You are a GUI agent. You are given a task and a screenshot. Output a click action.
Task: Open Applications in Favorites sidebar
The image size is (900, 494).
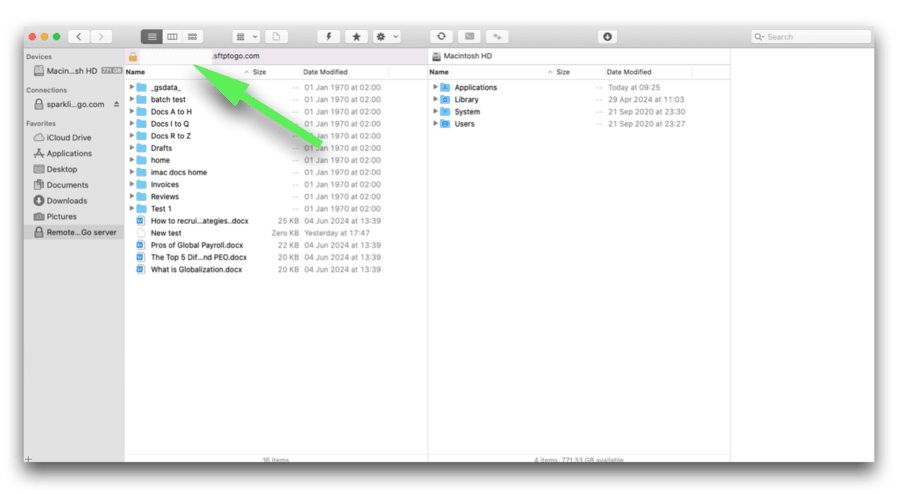(x=74, y=153)
